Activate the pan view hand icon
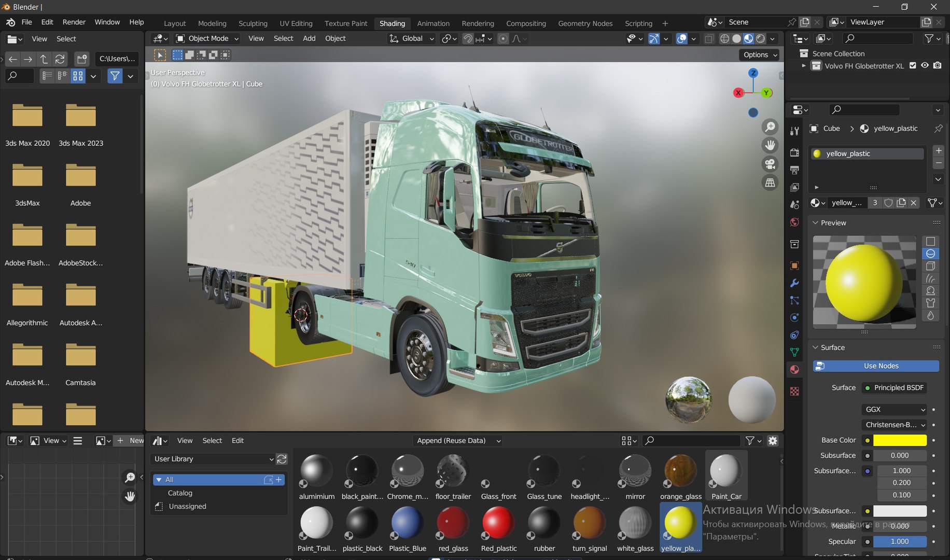Screen dimensions: 950x560 tap(770, 145)
